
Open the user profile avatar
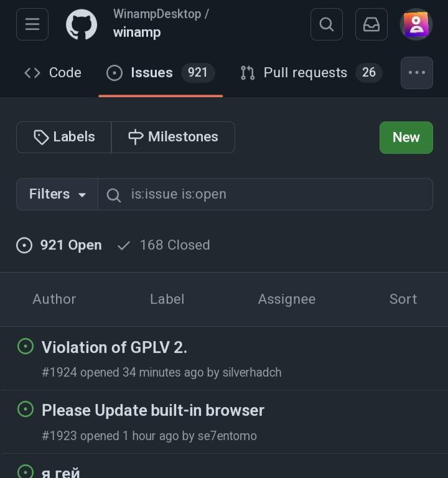click(416, 24)
